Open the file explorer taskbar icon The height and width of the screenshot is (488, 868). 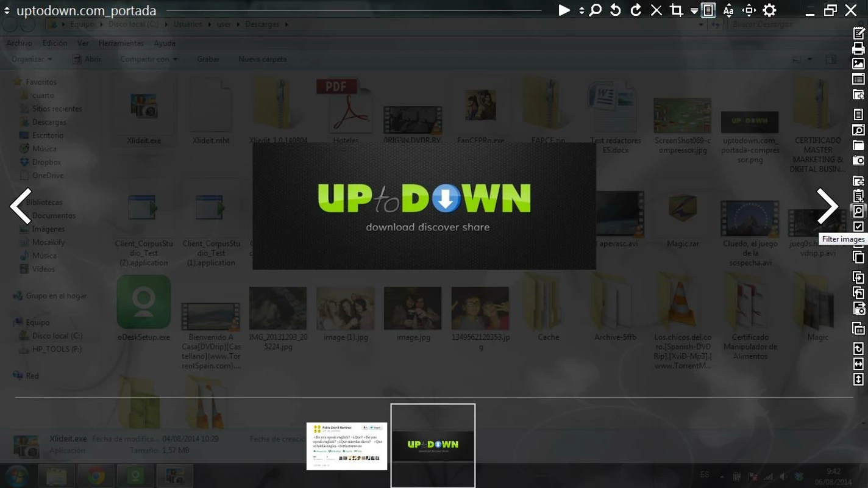point(56,476)
